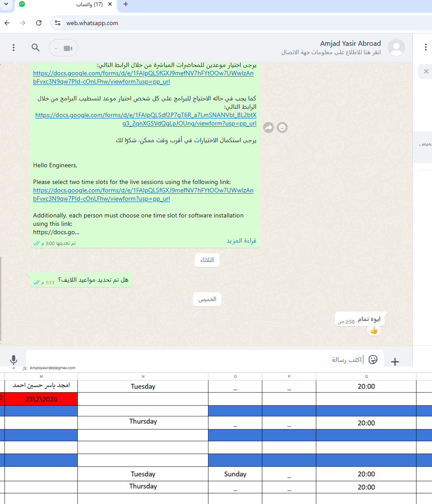React to message with emoji icon
Viewport: 432px width, 504px height.
click(x=282, y=128)
